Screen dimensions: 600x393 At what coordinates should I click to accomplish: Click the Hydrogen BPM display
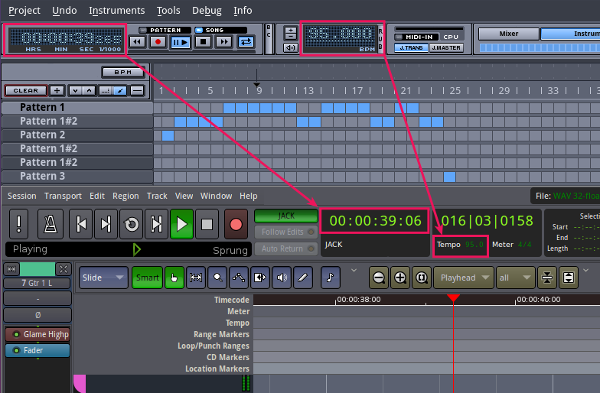pyautogui.click(x=340, y=38)
